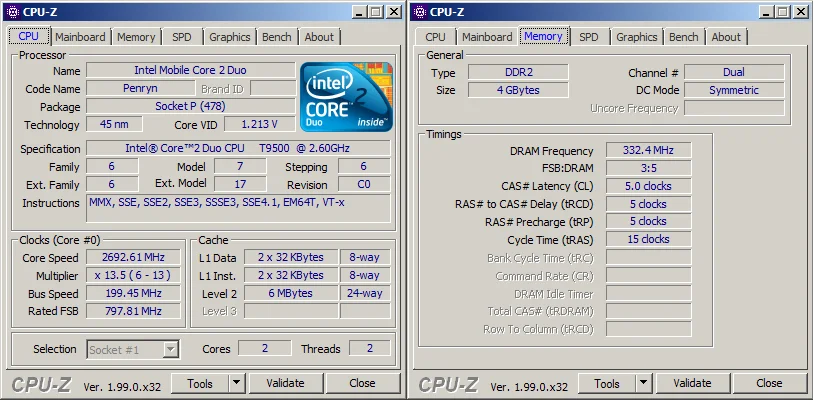The height and width of the screenshot is (400, 813).
Task: Open the SPD tab in the left window
Action: (x=181, y=37)
